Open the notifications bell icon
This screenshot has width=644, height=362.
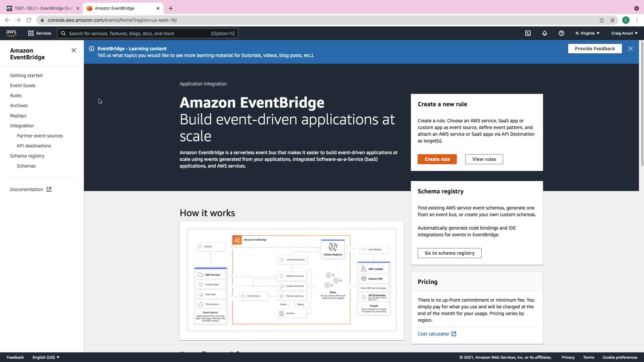(x=544, y=33)
